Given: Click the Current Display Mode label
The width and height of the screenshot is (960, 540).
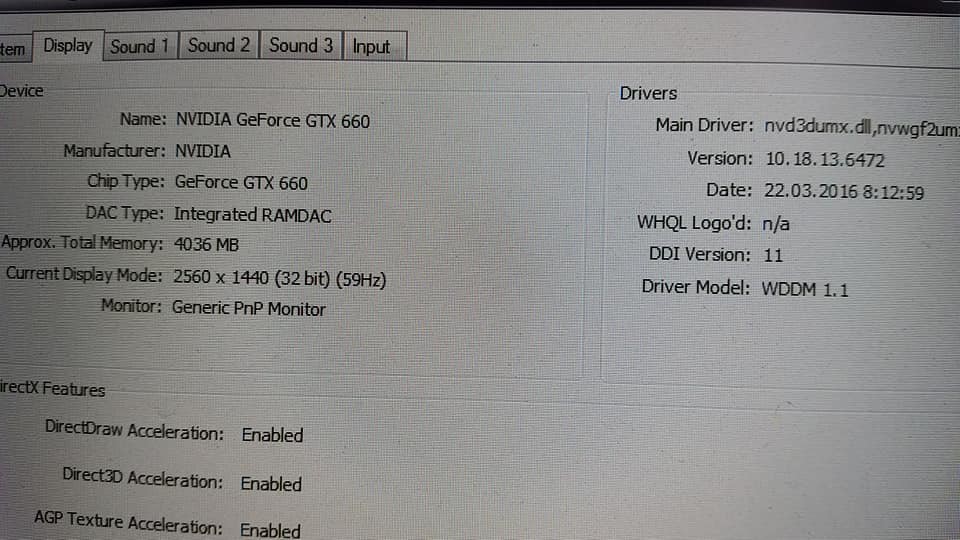Looking at the screenshot, I should 84,274.
